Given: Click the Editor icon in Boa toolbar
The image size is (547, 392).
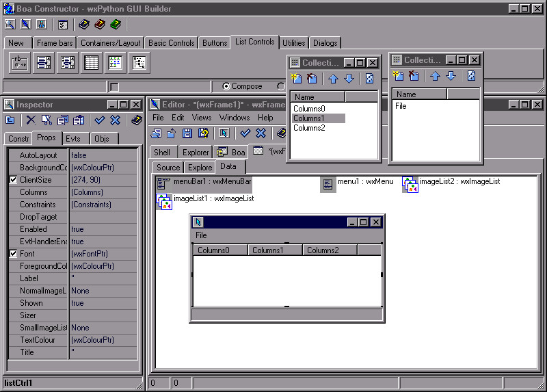Looking at the screenshot, I should [x=26, y=24].
